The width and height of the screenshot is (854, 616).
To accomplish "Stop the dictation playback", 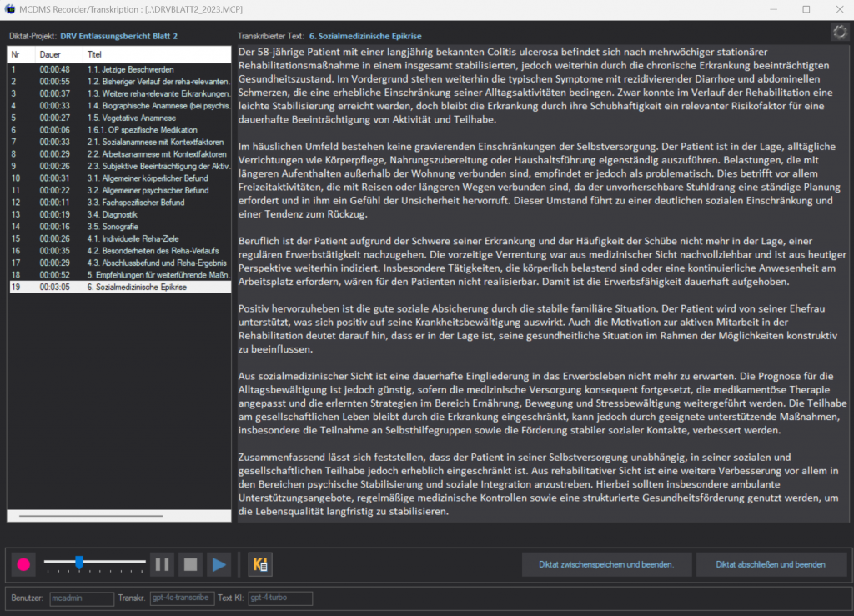I will [191, 564].
